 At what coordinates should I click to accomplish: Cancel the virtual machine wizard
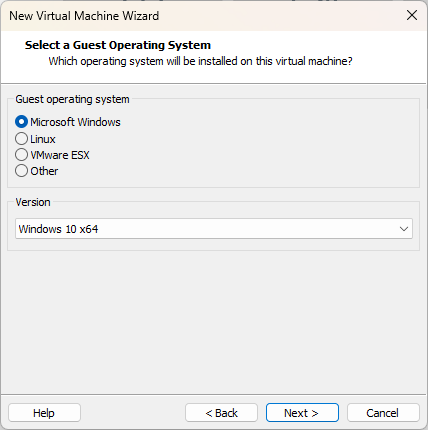[383, 413]
